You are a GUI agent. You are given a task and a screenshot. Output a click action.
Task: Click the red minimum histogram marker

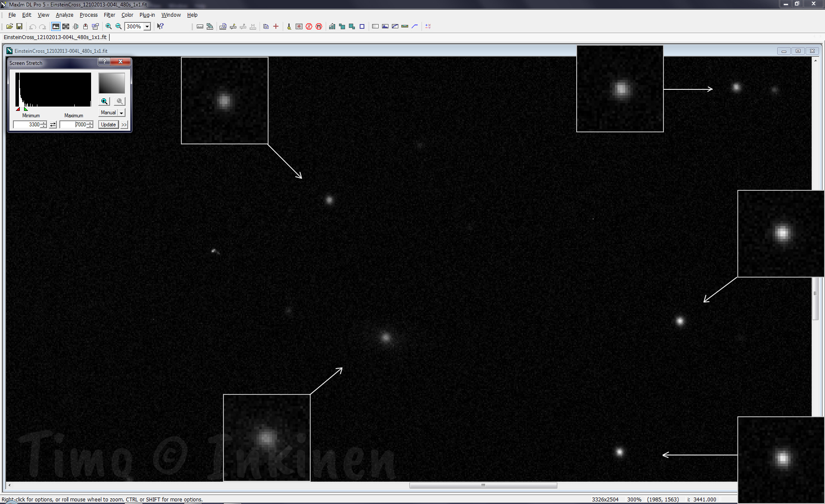click(x=18, y=109)
